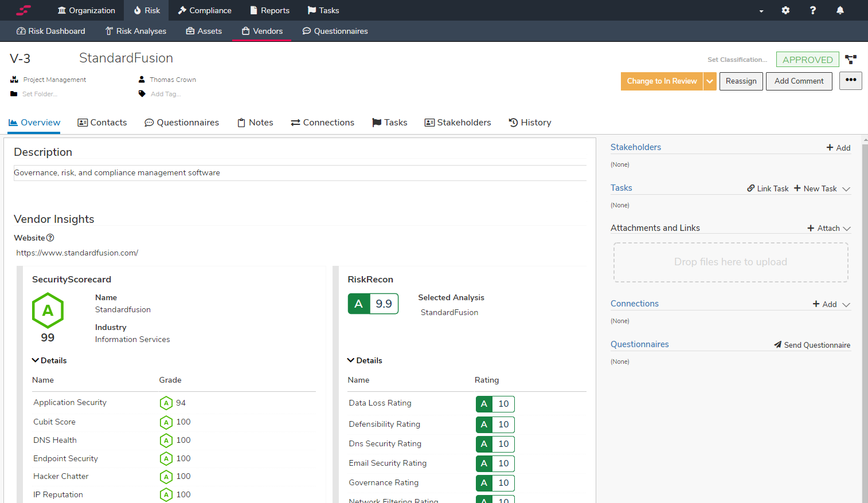Click the Cubit Score grade A icon
868x503 pixels.
coord(166,422)
